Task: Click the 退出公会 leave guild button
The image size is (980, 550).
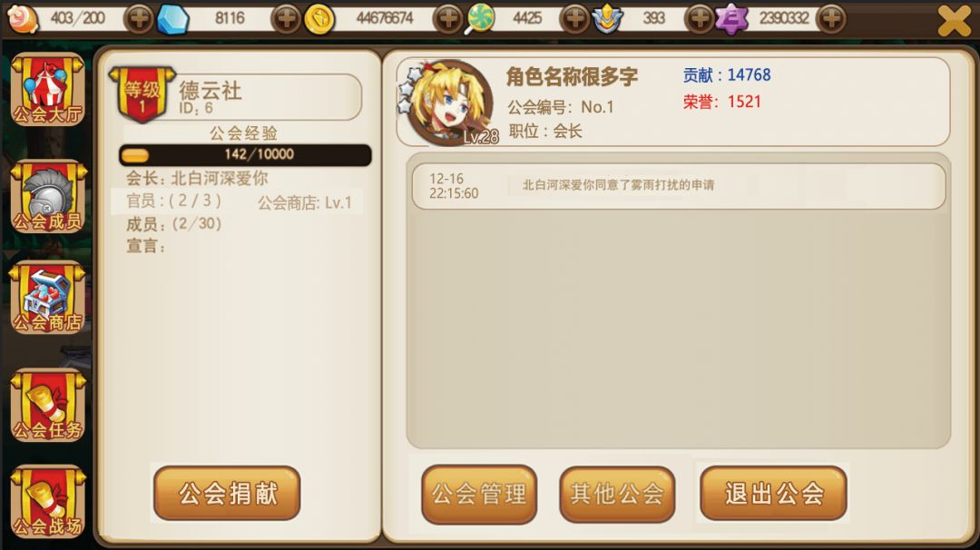Action: click(x=774, y=493)
